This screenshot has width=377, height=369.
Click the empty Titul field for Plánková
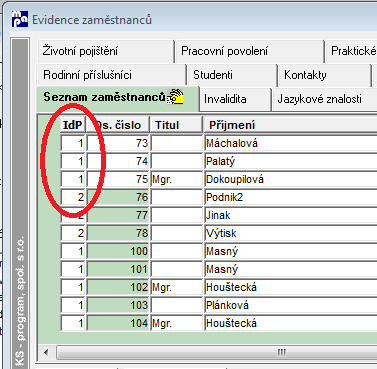point(176,305)
